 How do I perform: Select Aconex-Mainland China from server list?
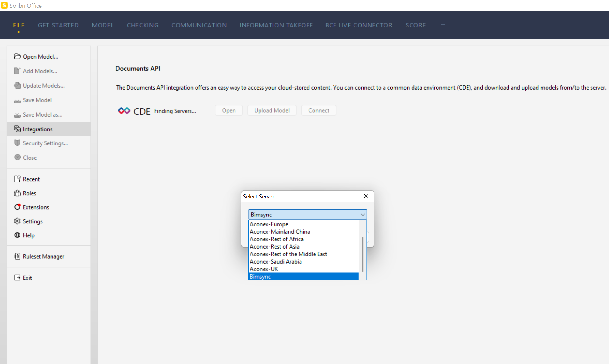[304, 231]
